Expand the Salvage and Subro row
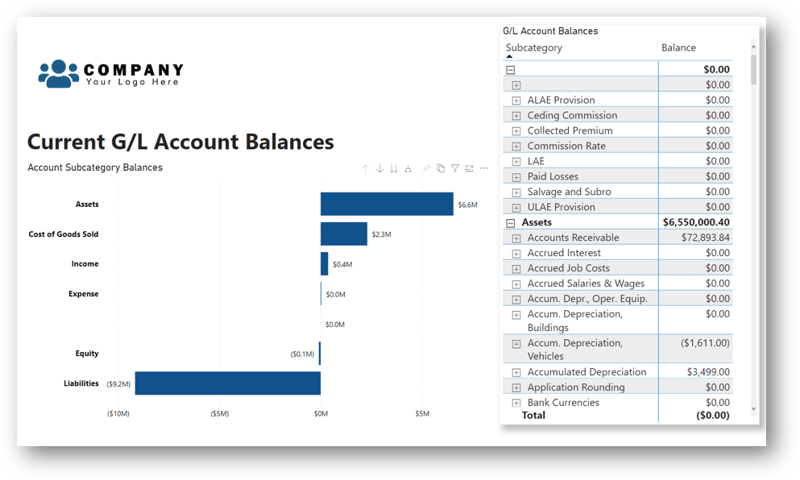This screenshot has height=480, width=800. tap(516, 192)
